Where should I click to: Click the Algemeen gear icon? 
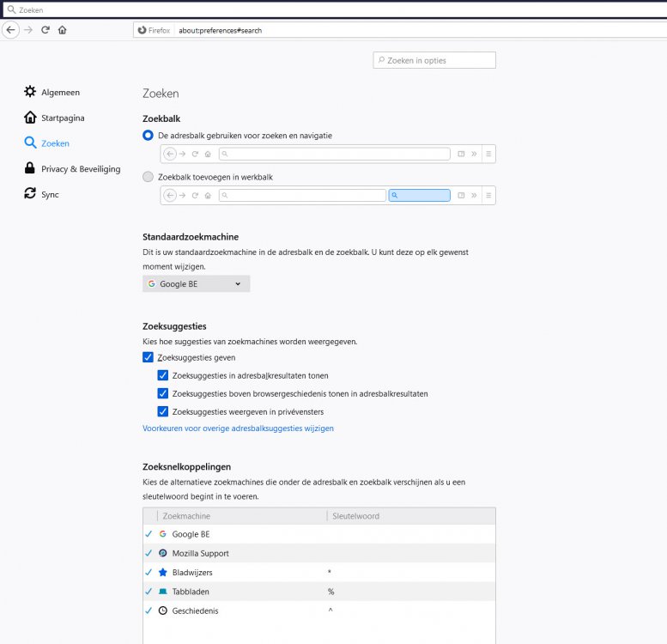[x=30, y=92]
